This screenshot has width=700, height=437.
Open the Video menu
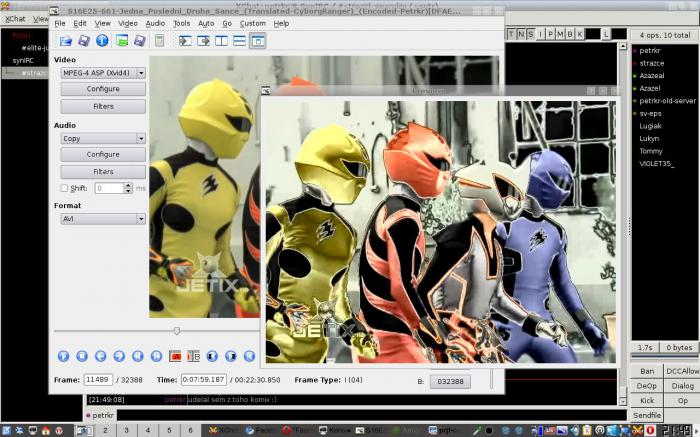[x=128, y=23]
